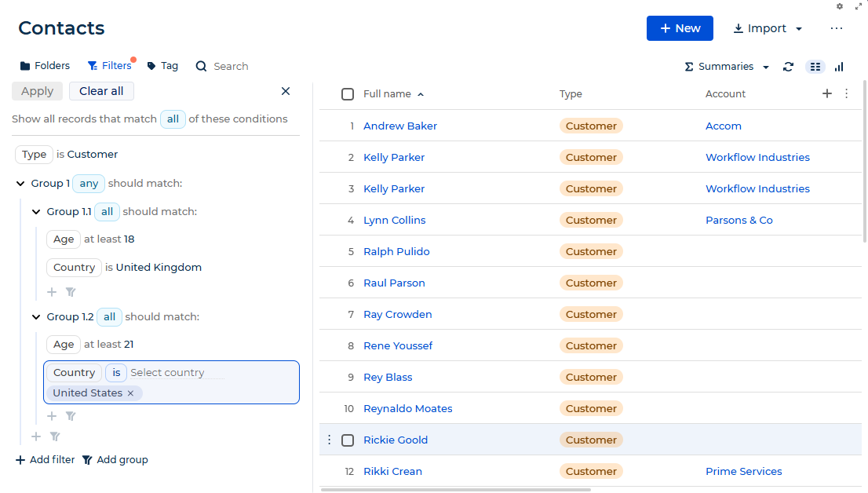Add a filter to Group 1.1
The height and width of the screenshot is (493, 868).
(x=52, y=292)
